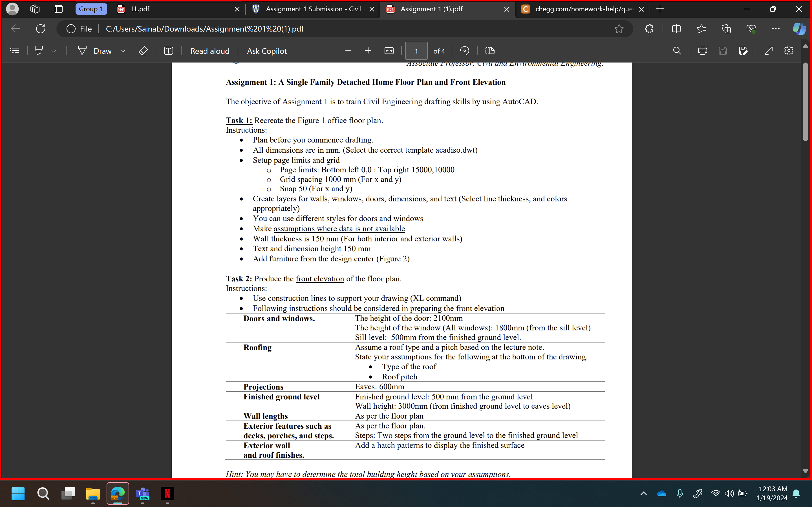This screenshot has width=812, height=507.
Task: Open the Copilot sidebar in Edge
Action: 800,29
